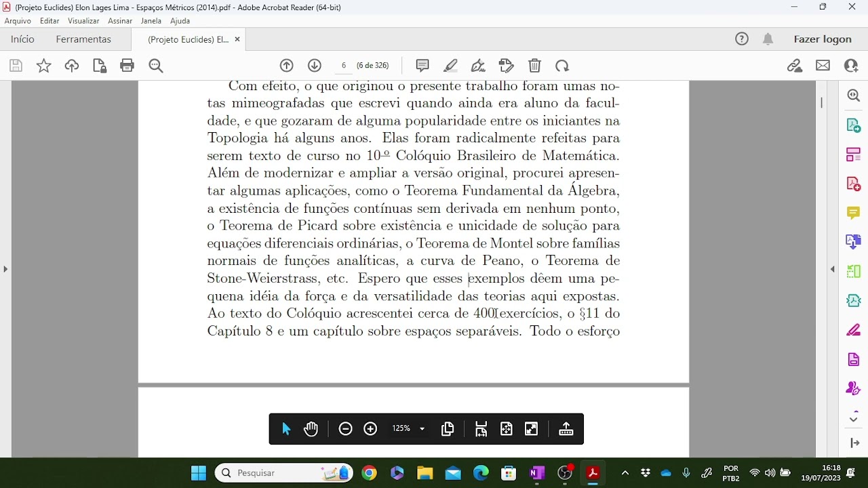The height and width of the screenshot is (488, 868).
Task: Open the Janela menu
Action: [x=151, y=21]
